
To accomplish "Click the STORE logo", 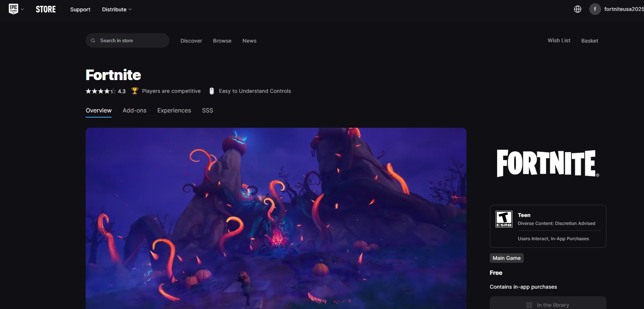I will tap(46, 9).
